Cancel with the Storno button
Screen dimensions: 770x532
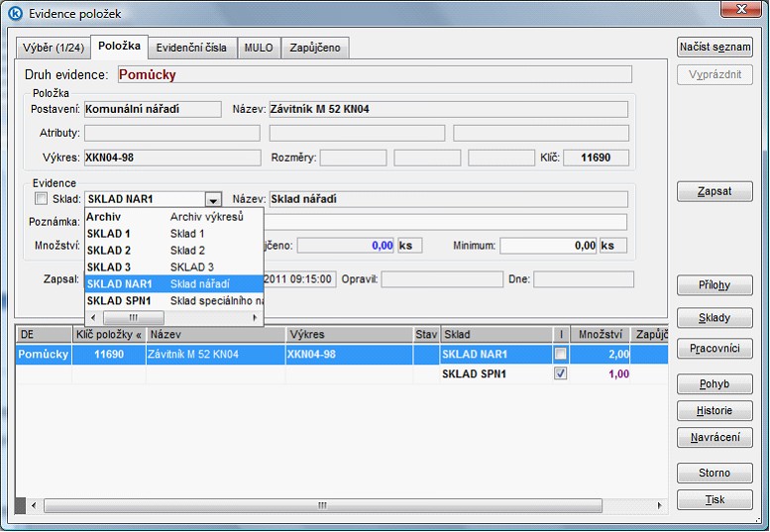[x=715, y=474]
